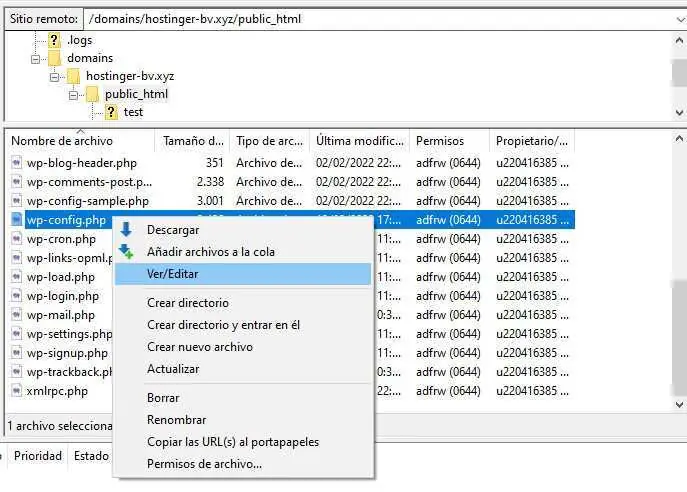Choose Ver/Editar from the context menu
The height and width of the screenshot is (492, 687).
point(174,274)
